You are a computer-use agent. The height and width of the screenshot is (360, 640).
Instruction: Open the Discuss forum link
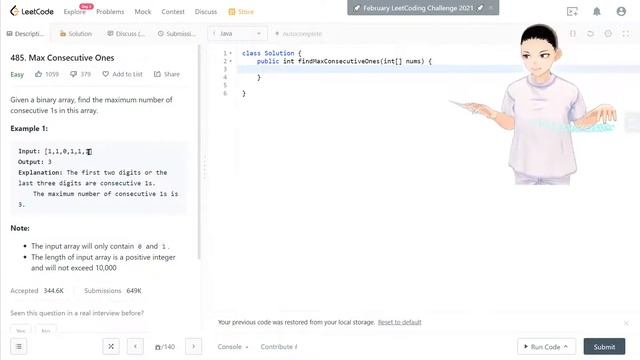pyautogui.click(x=206, y=12)
